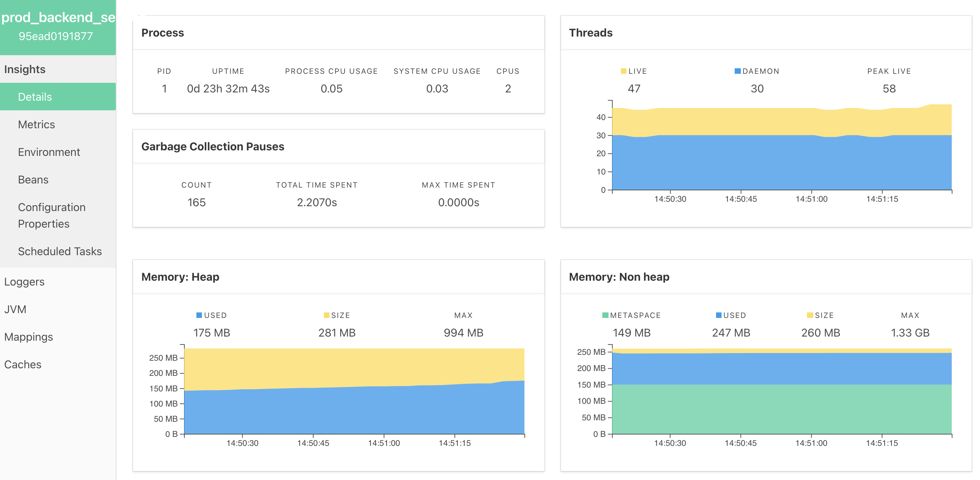Click the green METASPACE legend swatch
This screenshot has width=980, height=480.
click(x=605, y=315)
